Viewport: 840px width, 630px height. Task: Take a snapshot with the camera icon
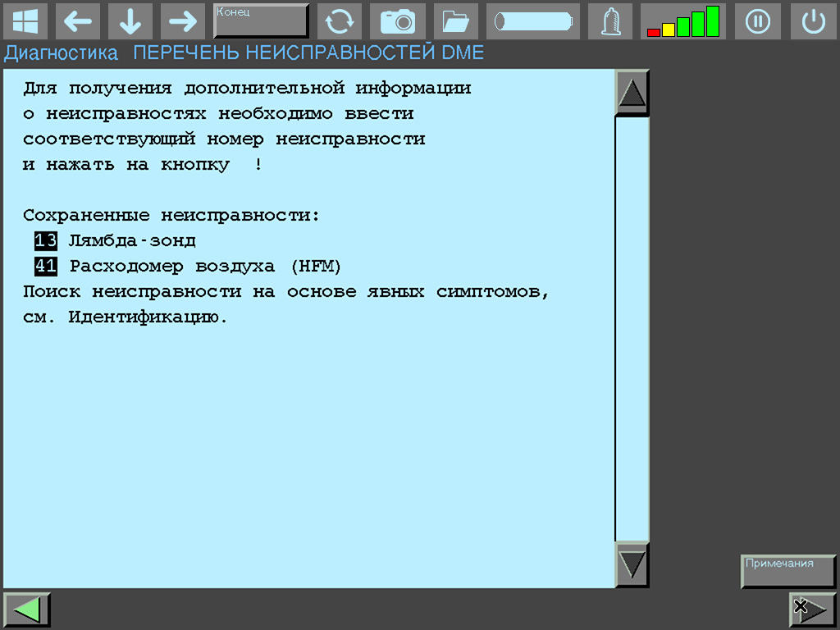click(397, 21)
